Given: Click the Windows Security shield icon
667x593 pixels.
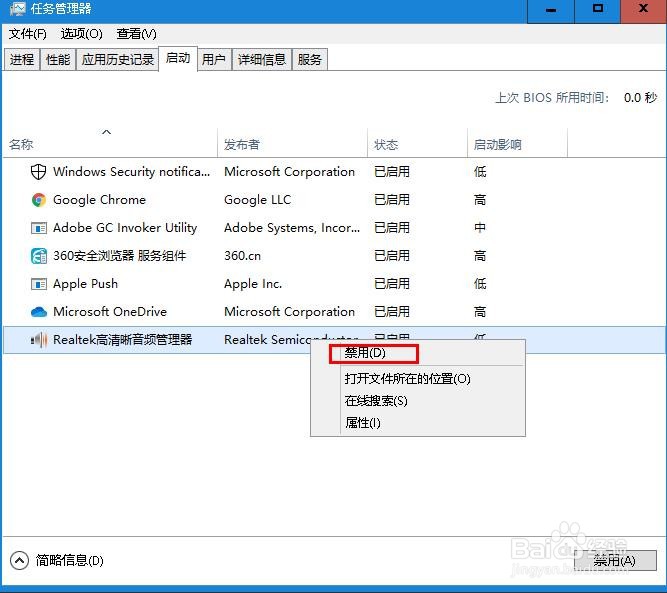Looking at the screenshot, I should pyautogui.click(x=38, y=172).
